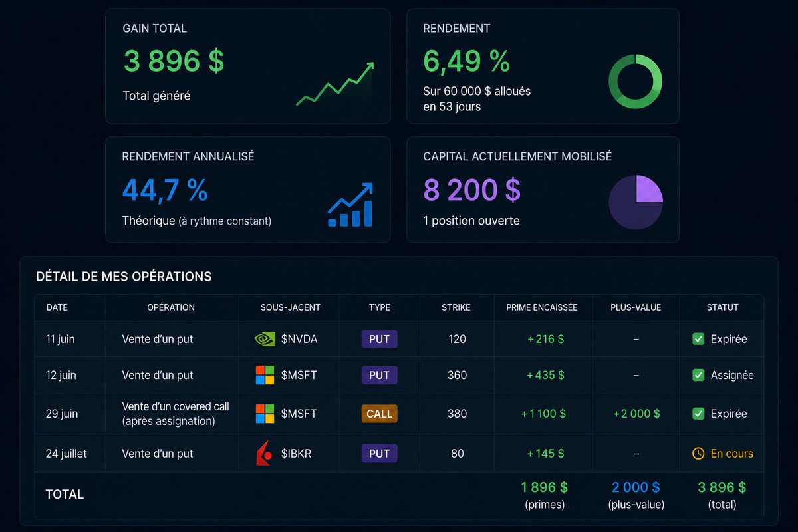Click the green check in the 29 juin row
798x532 pixels.
click(x=698, y=414)
